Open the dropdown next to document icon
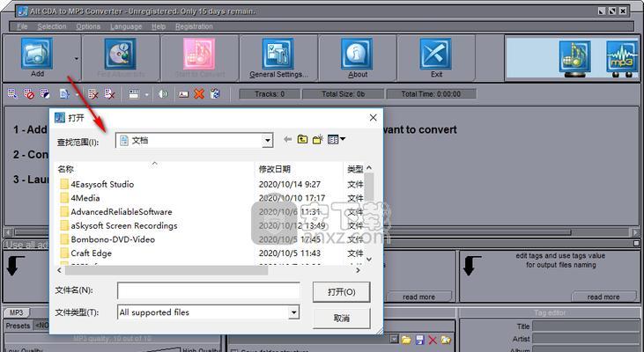The width and height of the screenshot is (644, 352). point(77,95)
